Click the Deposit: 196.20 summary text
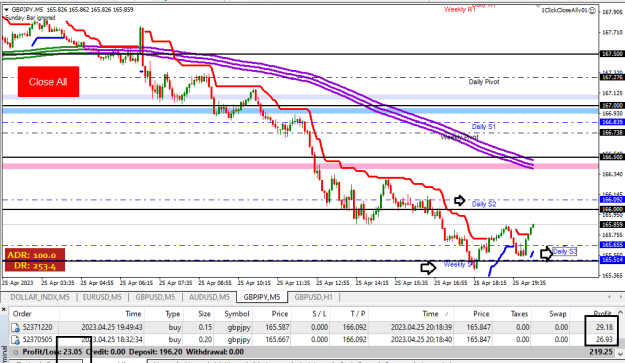 coord(156,352)
